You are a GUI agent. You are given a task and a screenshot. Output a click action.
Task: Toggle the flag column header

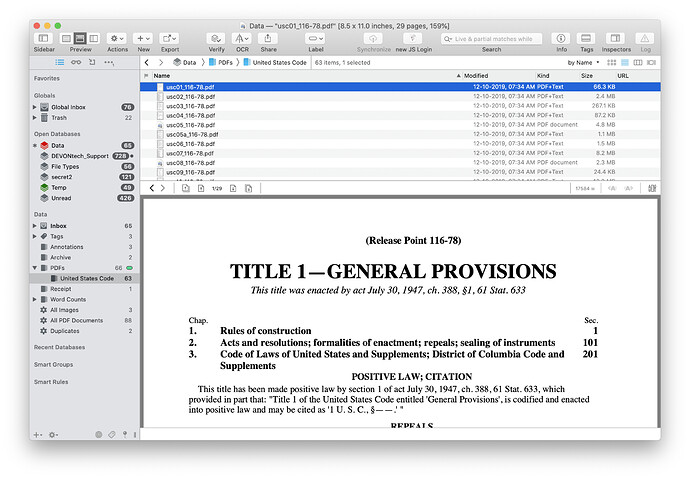[146, 75]
